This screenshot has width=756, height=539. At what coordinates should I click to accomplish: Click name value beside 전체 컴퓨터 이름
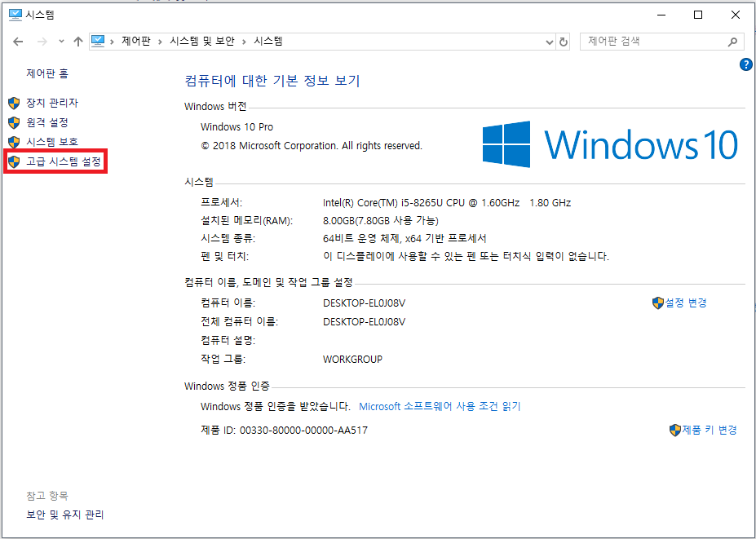click(364, 321)
